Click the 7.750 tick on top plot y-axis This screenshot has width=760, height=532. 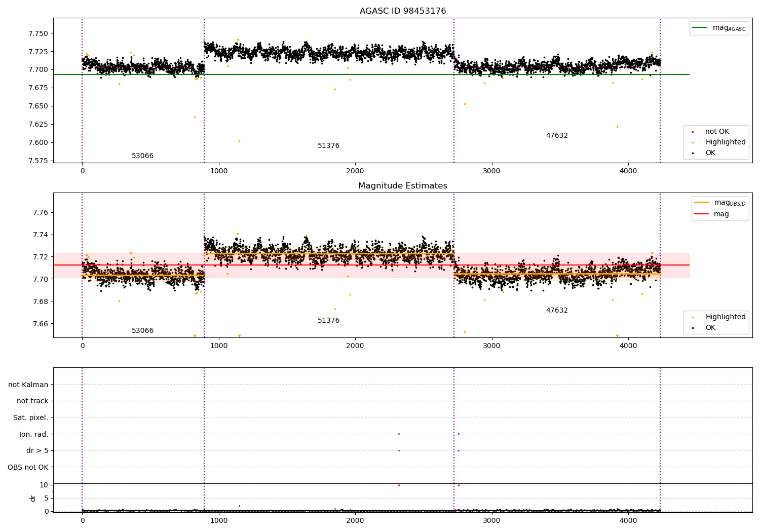38,33
